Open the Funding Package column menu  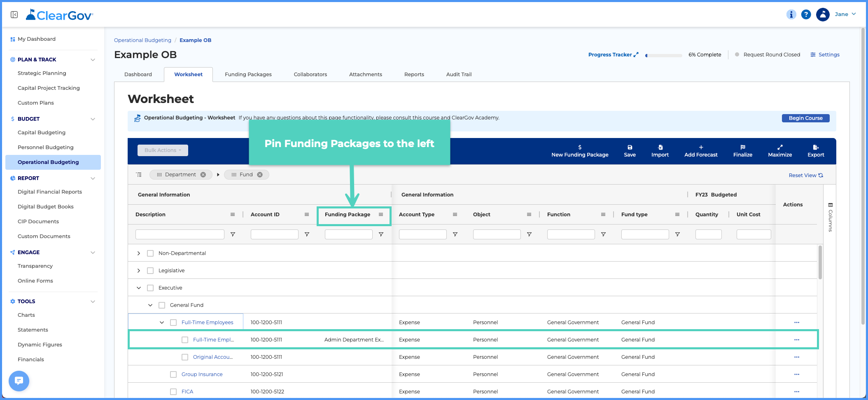[381, 214]
